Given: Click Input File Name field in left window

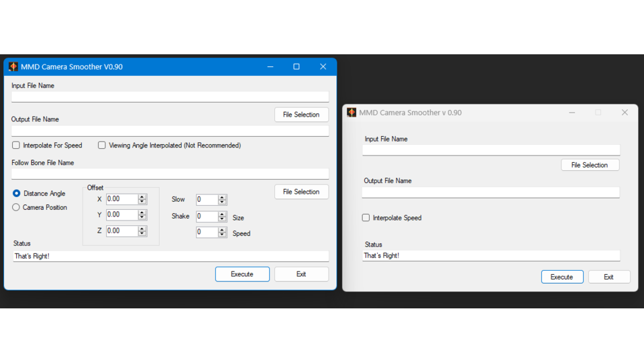Looking at the screenshot, I should pos(170,97).
